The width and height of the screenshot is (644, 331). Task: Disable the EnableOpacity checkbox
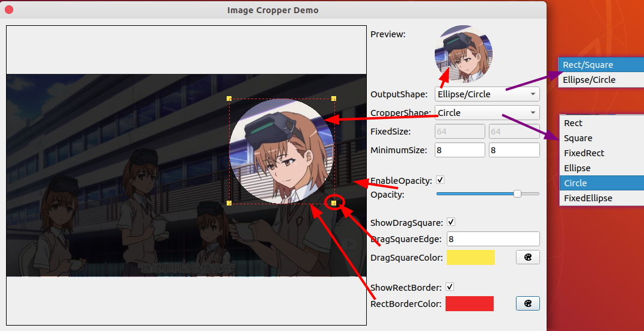pyautogui.click(x=440, y=180)
